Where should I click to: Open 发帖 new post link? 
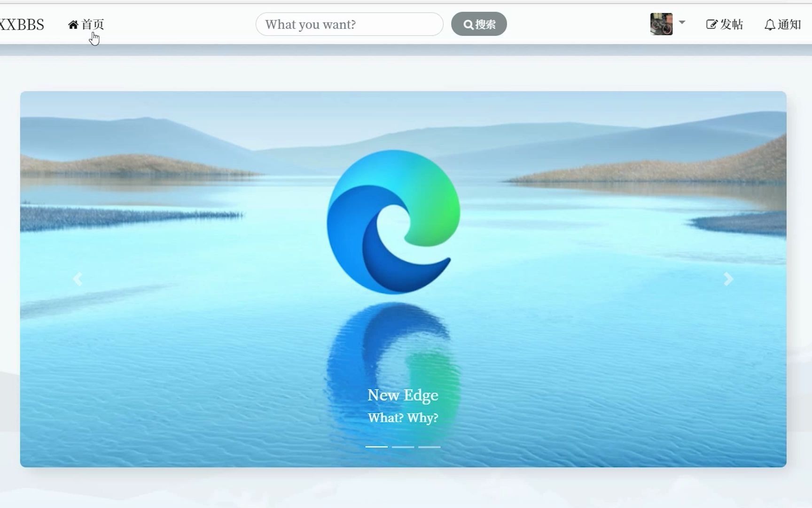[725, 24]
